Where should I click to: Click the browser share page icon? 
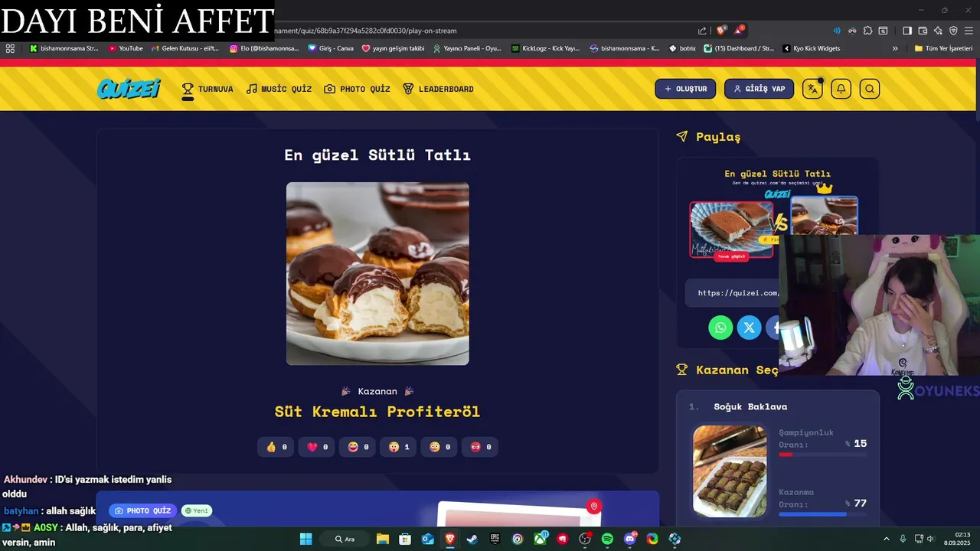click(702, 31)
